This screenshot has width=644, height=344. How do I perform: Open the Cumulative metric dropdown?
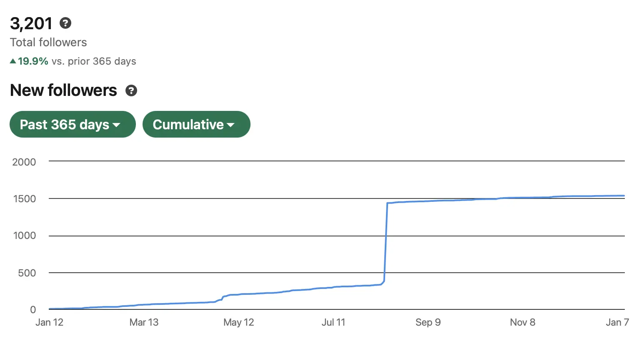(196, 124)
